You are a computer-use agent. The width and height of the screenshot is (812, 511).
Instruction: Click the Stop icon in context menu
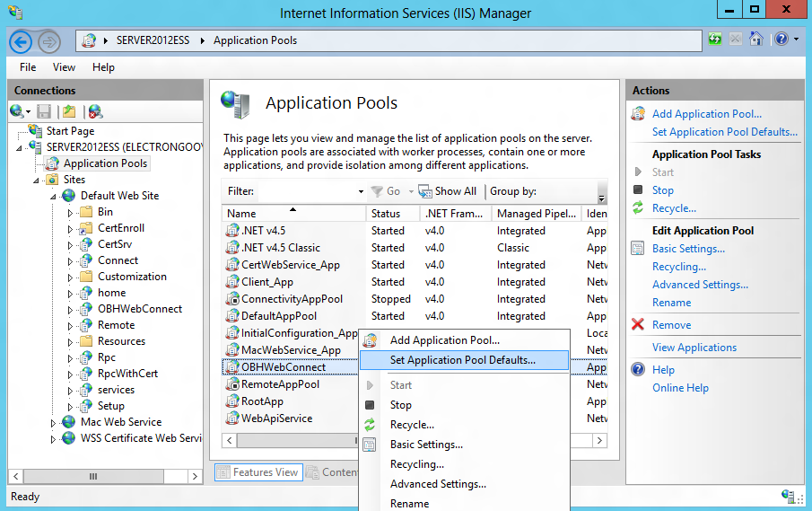coord(370,405)
